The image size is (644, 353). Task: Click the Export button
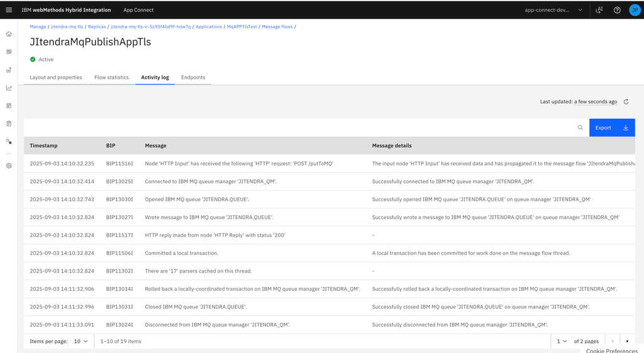[x=611, y=128]
